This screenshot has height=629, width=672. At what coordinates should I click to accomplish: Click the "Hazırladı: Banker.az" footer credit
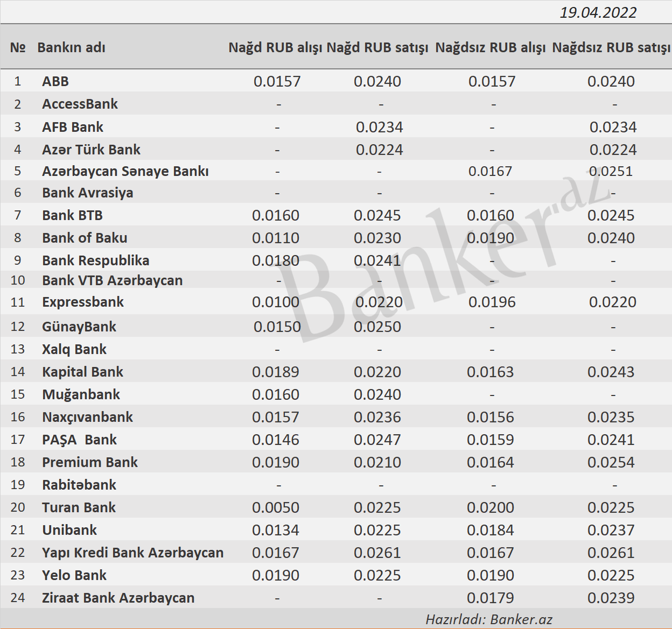pyautogui.click(x=488, y=619)
